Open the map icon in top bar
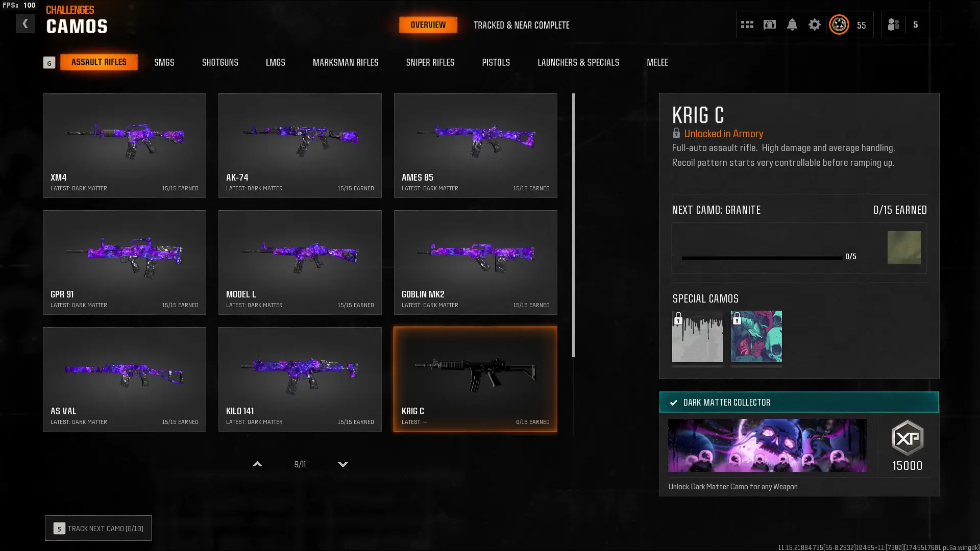Viewport: 980px width, 551px height. coord(769,24)
